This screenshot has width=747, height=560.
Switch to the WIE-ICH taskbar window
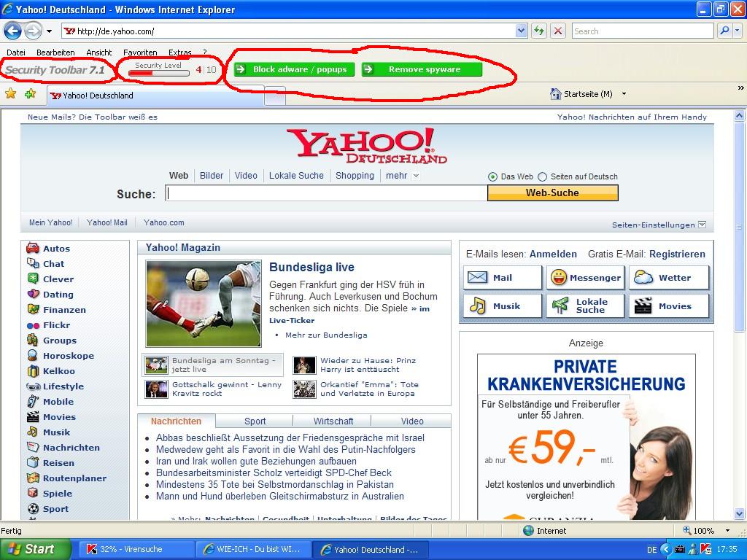coord(253,549)
